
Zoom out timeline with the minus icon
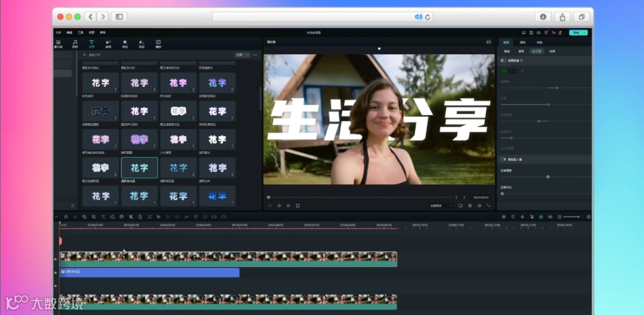coord(559,217)
